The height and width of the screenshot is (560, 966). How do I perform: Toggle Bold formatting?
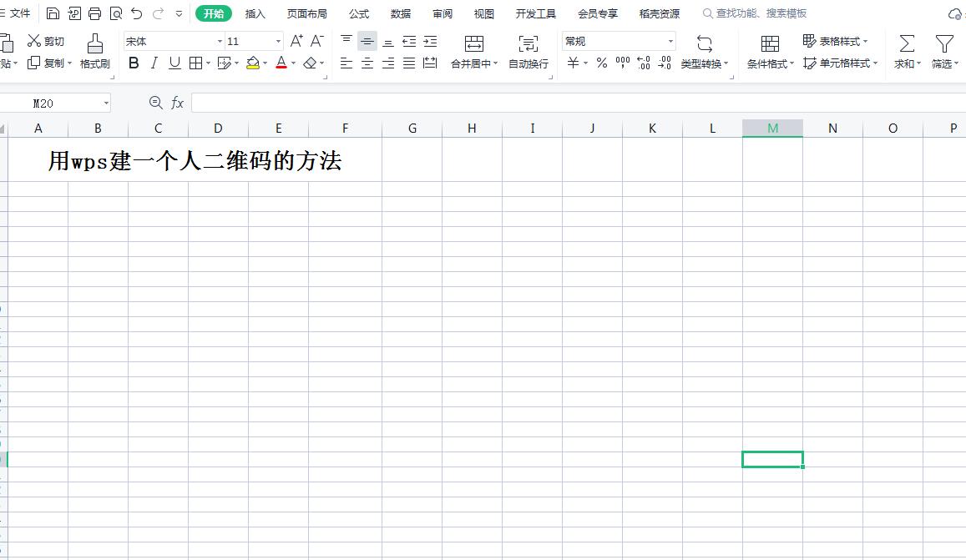pos(134,63)
